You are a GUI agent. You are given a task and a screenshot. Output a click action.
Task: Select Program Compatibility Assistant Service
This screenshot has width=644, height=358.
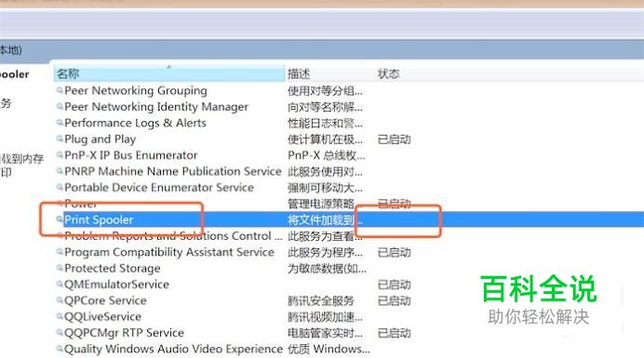click(x=169, y=252)
